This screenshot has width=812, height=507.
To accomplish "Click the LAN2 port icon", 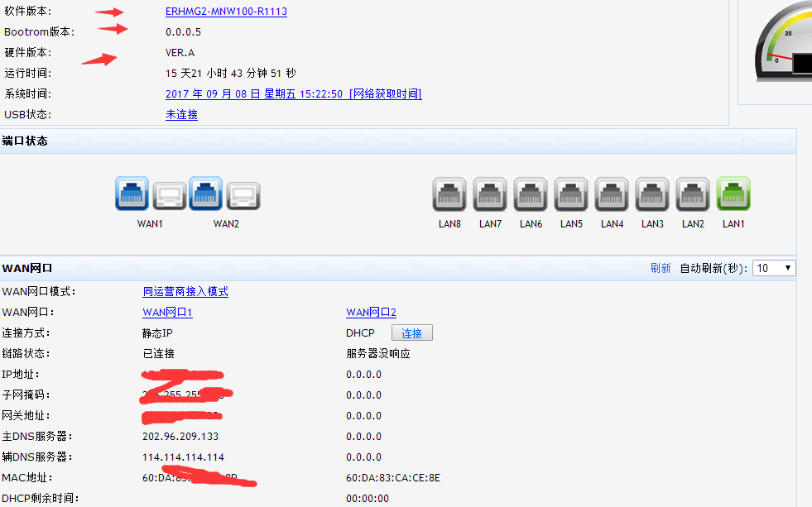I will pyautogui.click(x=692, y=194).
